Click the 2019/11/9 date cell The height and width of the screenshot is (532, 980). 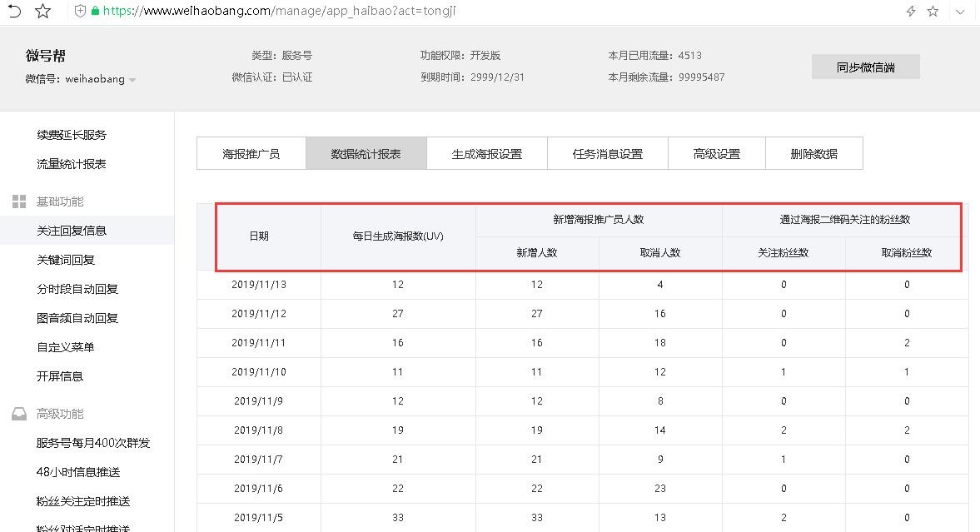[259, 401]
